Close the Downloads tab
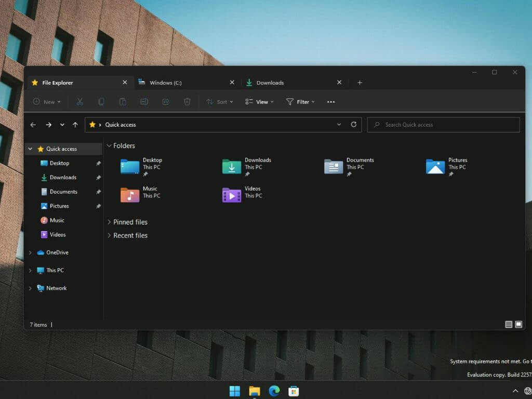This screenshot has width=532, height=399. (339, 83)
